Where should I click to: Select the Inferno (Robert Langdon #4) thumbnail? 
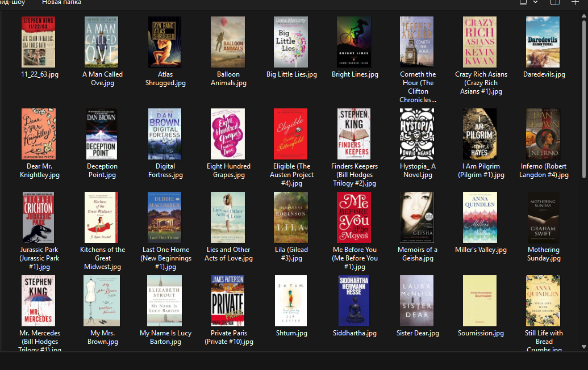pyautogui.click(x=543, y=134)
